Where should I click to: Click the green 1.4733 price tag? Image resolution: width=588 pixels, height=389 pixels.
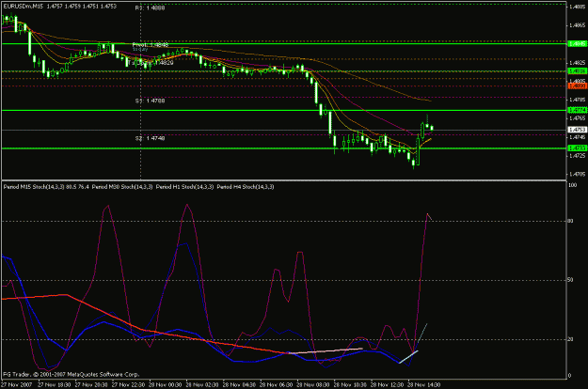pos(578,148)
